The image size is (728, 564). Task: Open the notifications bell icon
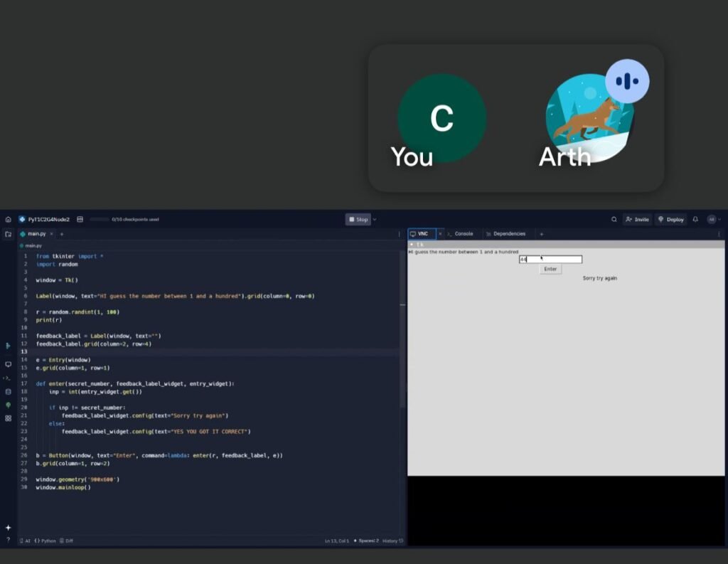695,220
